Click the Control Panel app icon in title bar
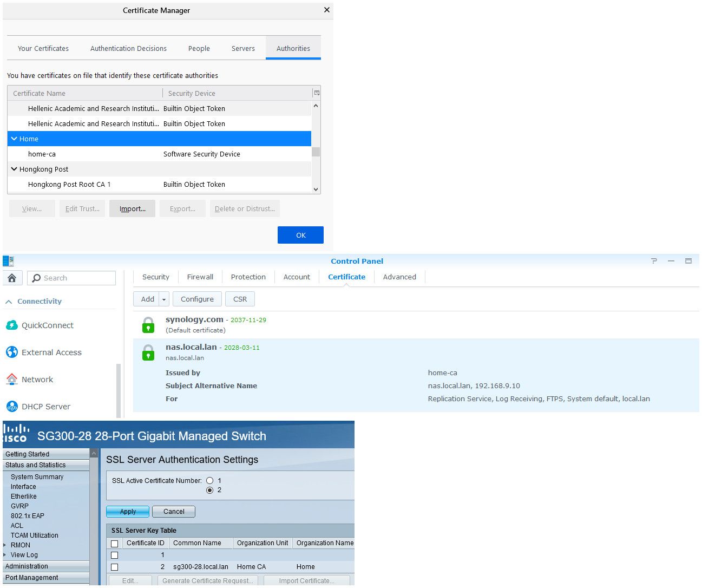The width and height of the screenshot is (702, 588). [x=9, y=261]
